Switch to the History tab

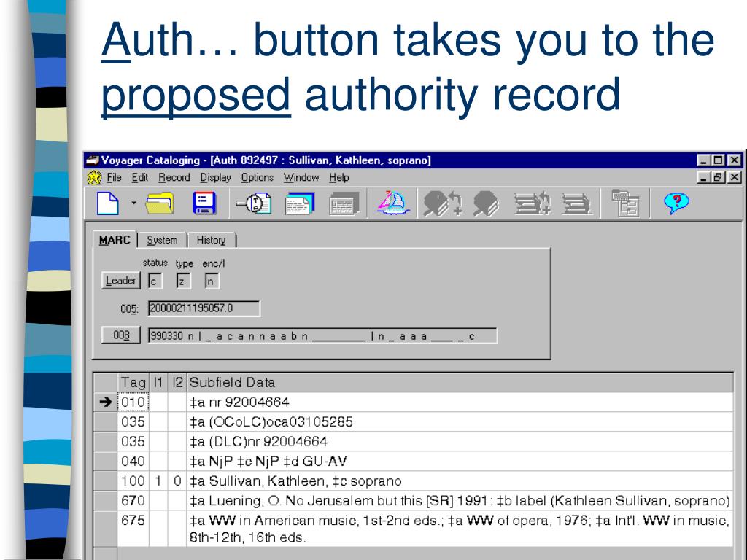(x=211, y=241)
